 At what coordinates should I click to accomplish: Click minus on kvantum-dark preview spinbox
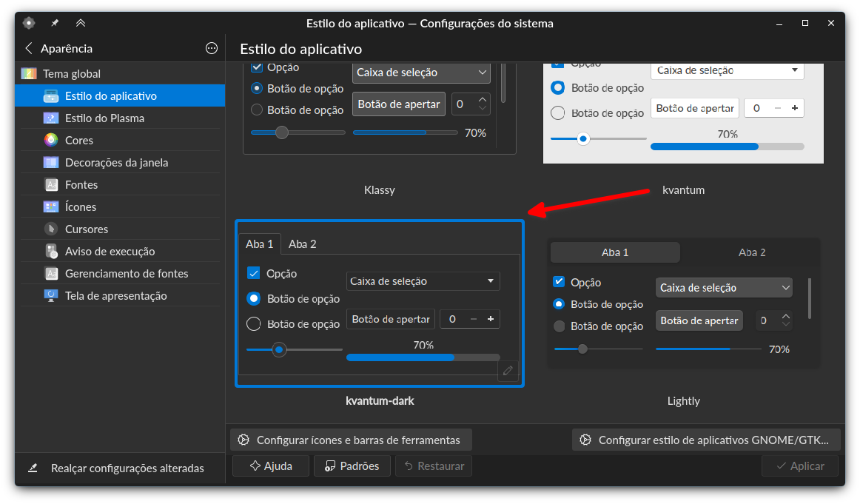point(474,319)
